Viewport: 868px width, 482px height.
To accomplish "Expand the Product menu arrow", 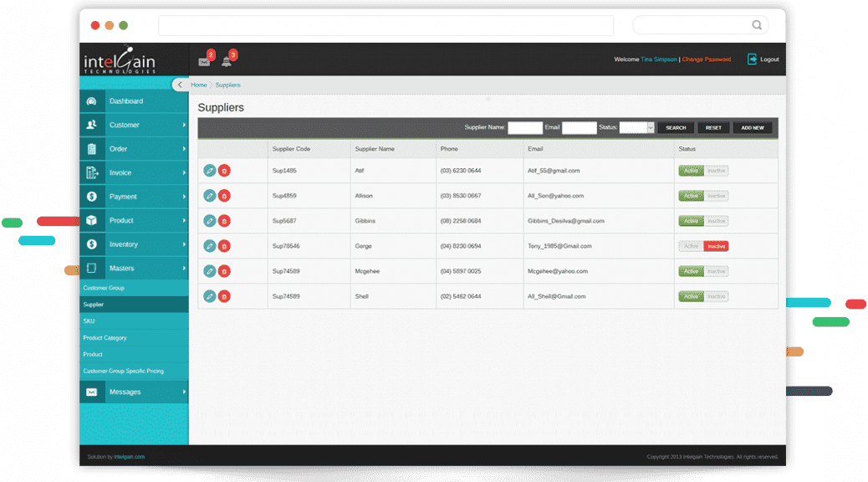I will pyautogui.click(x=184, y=221).
